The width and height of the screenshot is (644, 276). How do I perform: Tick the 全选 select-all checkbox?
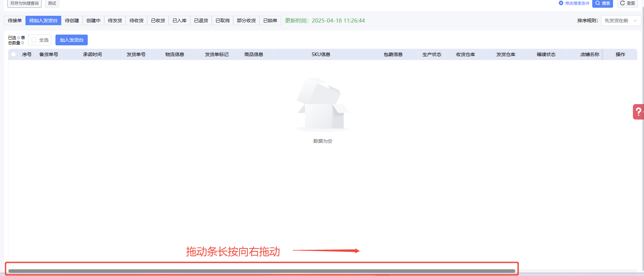click(x=34, y=40)
